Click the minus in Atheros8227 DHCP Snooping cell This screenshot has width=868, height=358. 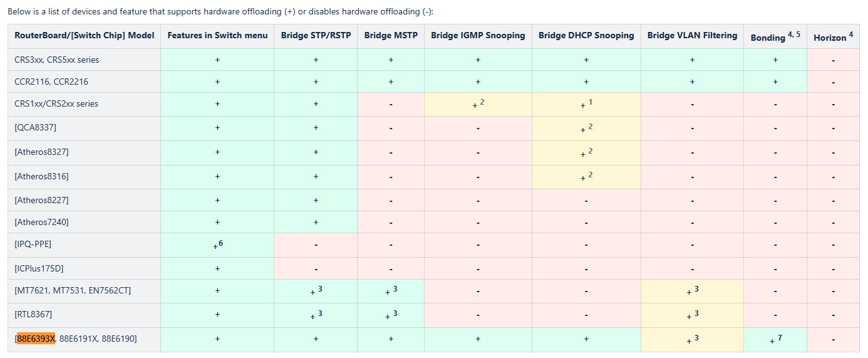click(586, 201)
